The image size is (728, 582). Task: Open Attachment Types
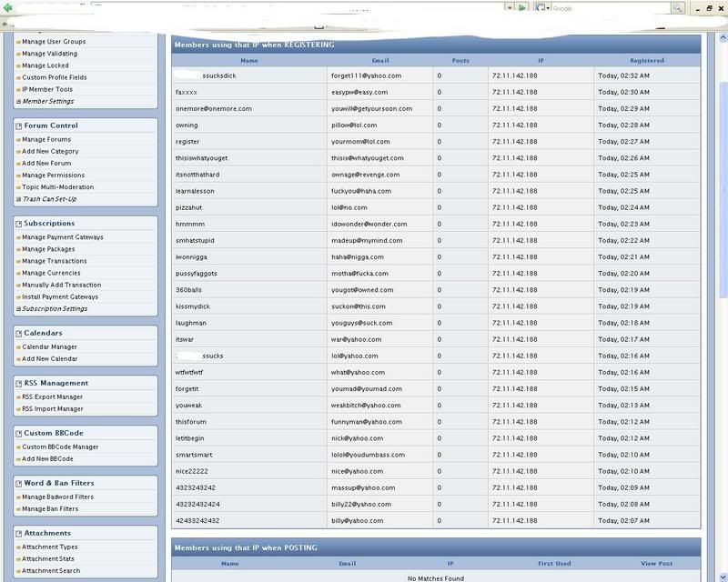50,547
